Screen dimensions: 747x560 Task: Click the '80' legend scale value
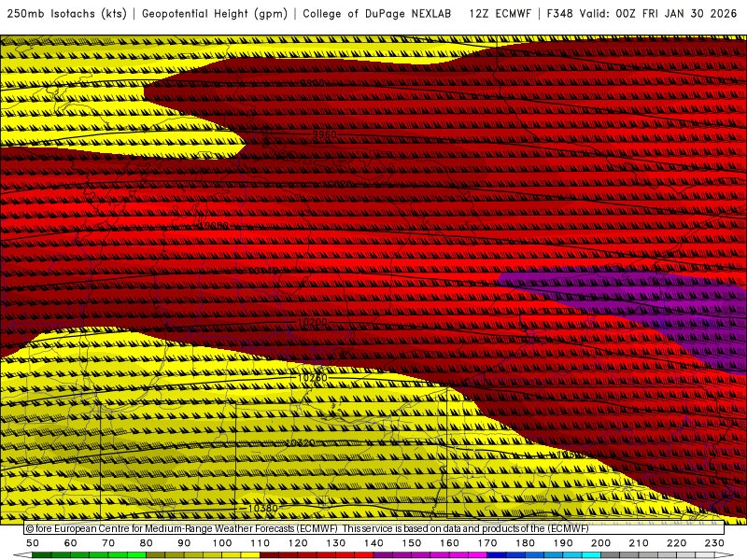(x=147, y=543)
